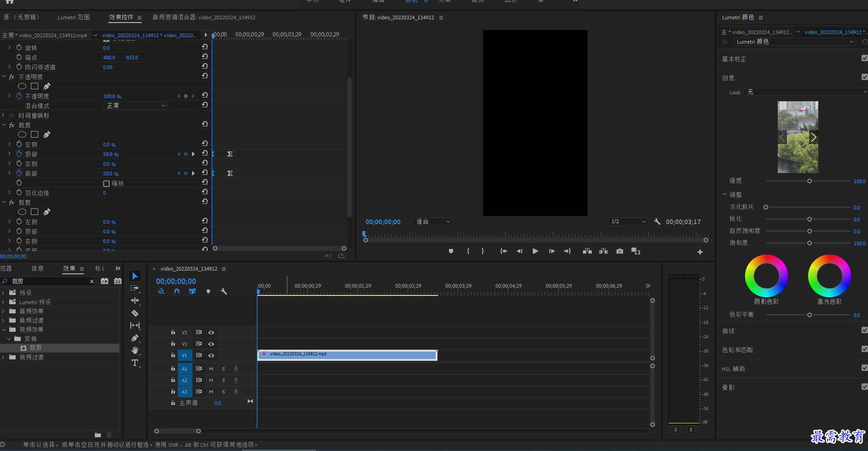Open playback resolution dropdown 1/2

(x=629, y=222)
